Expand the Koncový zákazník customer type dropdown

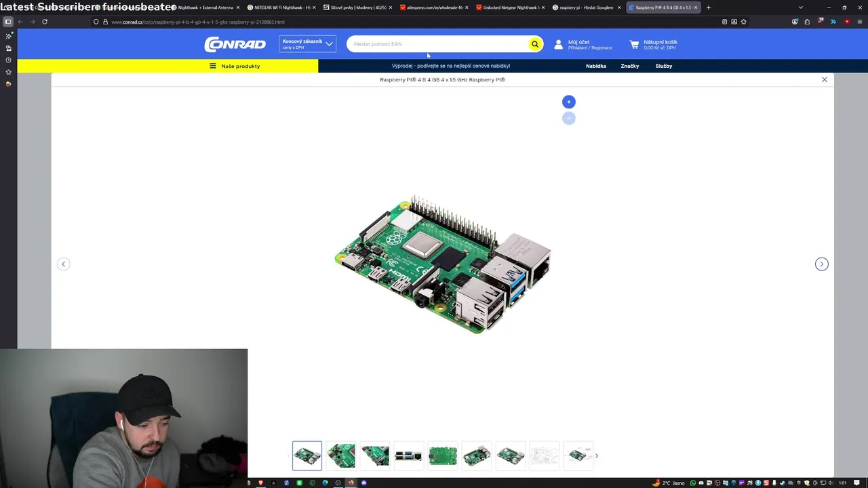tap(307, 44)
